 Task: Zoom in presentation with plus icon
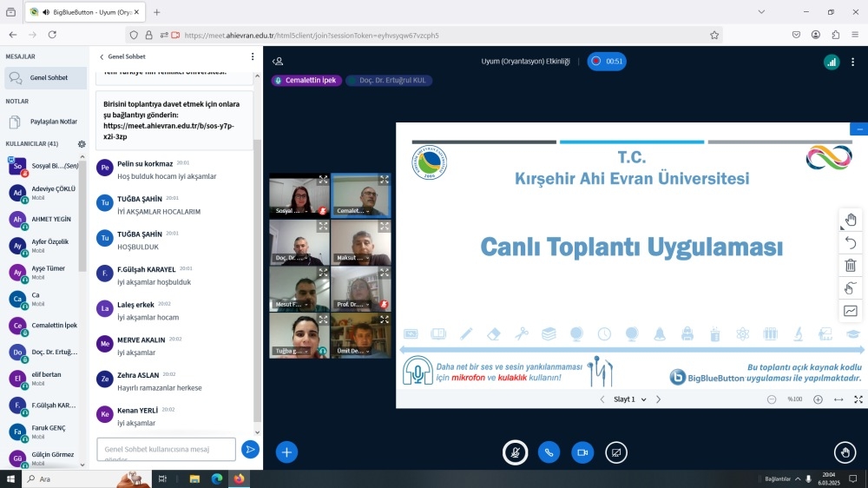819,399
